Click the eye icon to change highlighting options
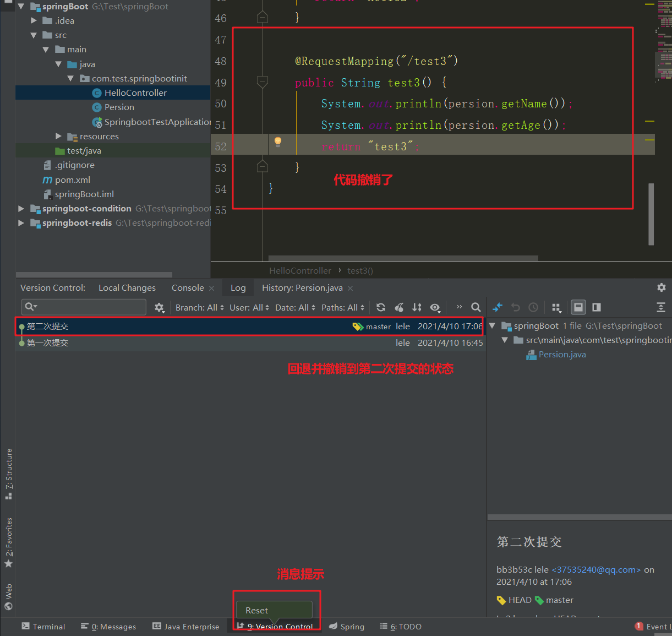The image size is (672, 636). tap(435, 307)
